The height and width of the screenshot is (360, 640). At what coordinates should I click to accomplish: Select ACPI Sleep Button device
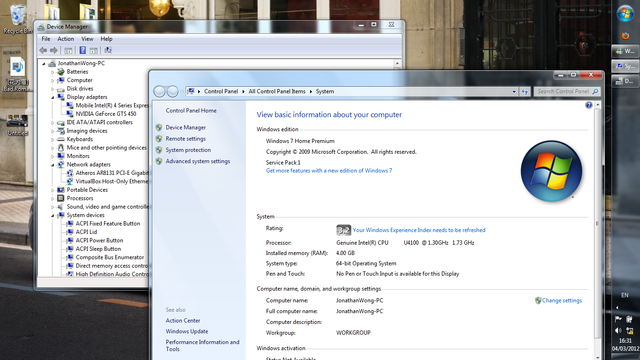[x=98, y=249]
